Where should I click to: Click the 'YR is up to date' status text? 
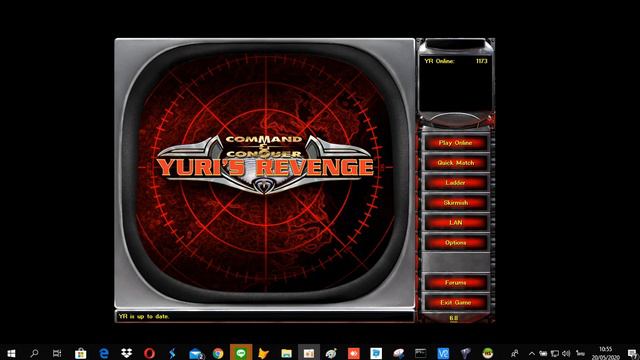coord(144,316)
